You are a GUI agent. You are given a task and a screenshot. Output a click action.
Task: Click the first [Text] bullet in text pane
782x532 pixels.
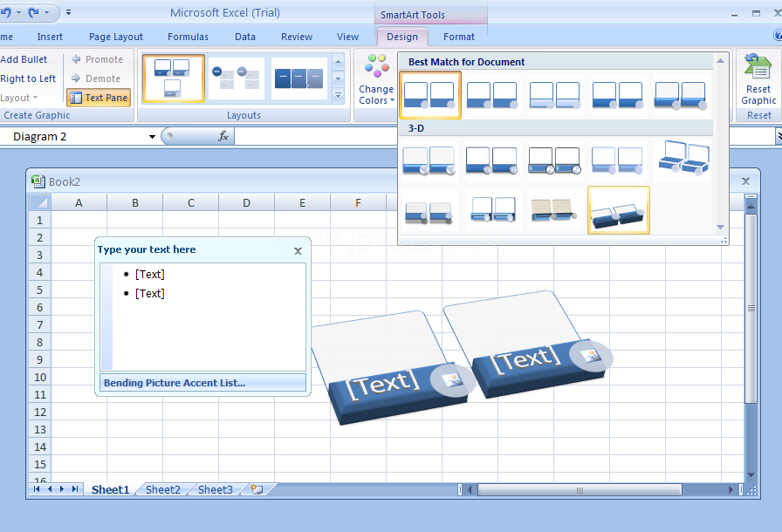click(149, 275)
